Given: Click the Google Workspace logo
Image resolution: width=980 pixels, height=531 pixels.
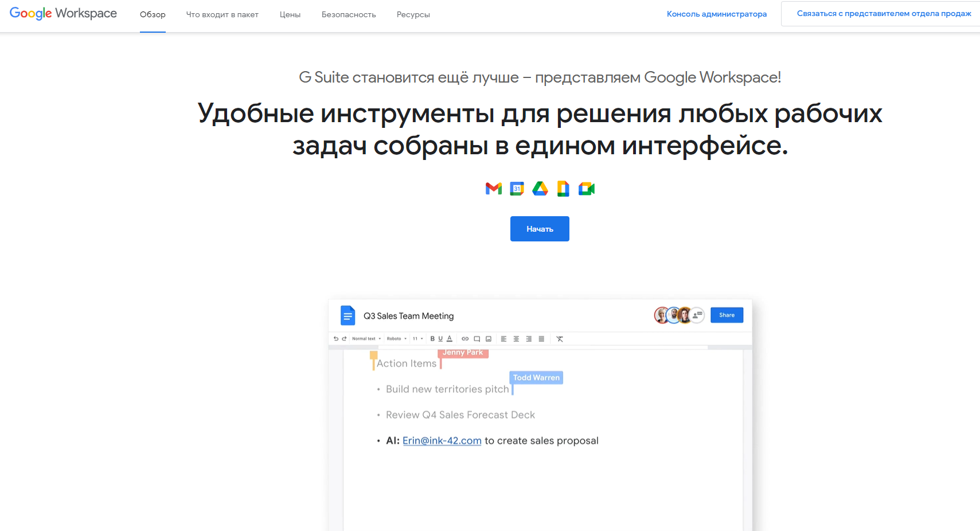Looking at the screenshot, I should coord(63,13).
